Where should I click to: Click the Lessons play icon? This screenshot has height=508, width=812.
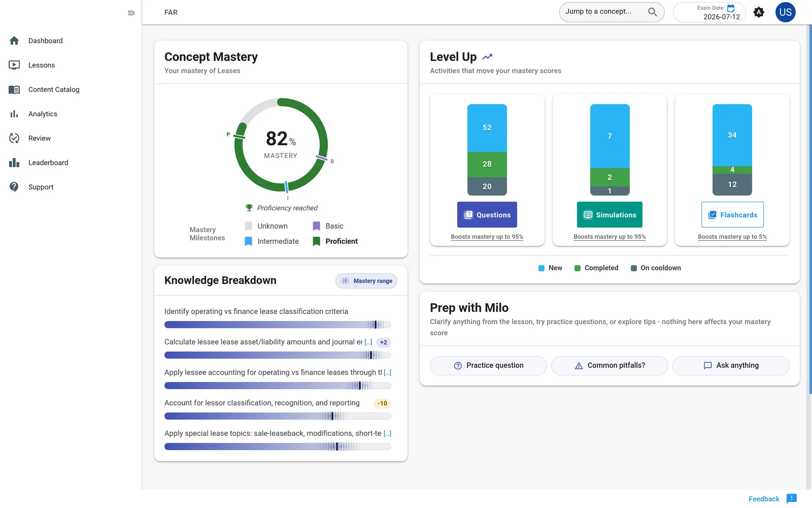click(x=14, y=65)
